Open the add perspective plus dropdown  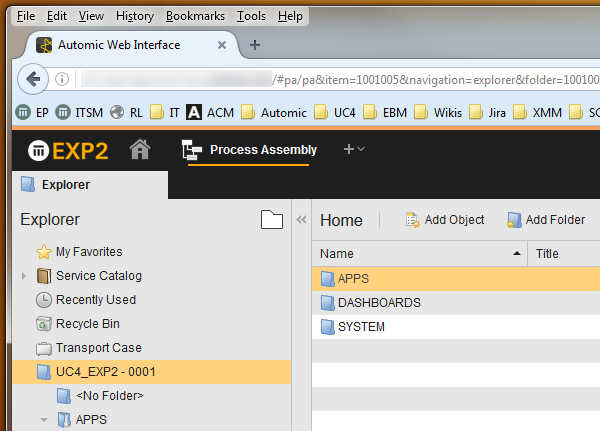click(x=354, y=149)
